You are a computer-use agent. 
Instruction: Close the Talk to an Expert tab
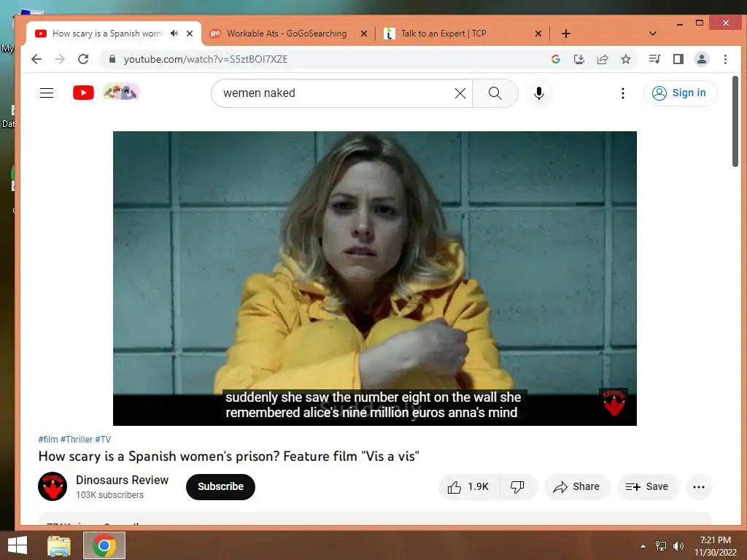[x=538, y=34]
